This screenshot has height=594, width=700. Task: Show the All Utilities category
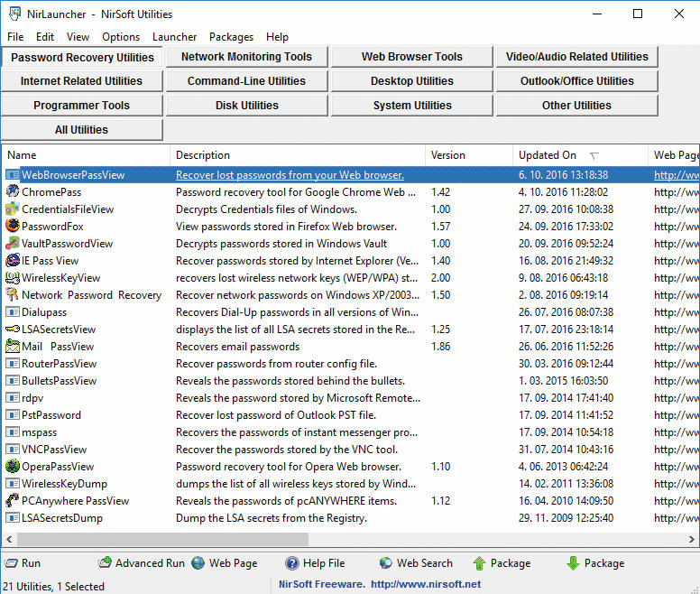(82, 130)
